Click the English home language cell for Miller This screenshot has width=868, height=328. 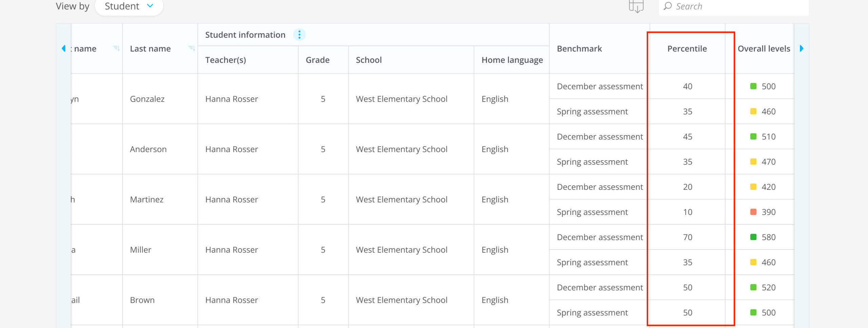click(512, 250)
